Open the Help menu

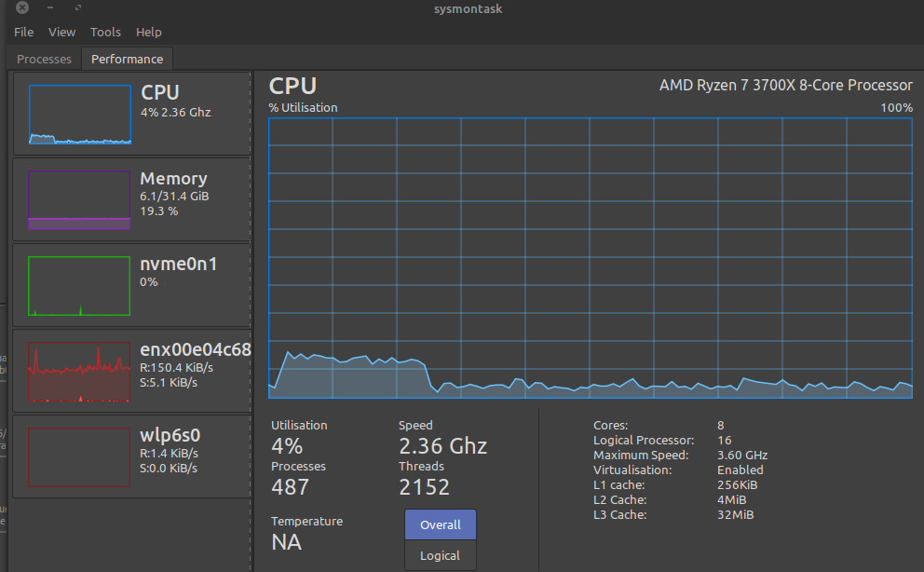pos(149,32)
